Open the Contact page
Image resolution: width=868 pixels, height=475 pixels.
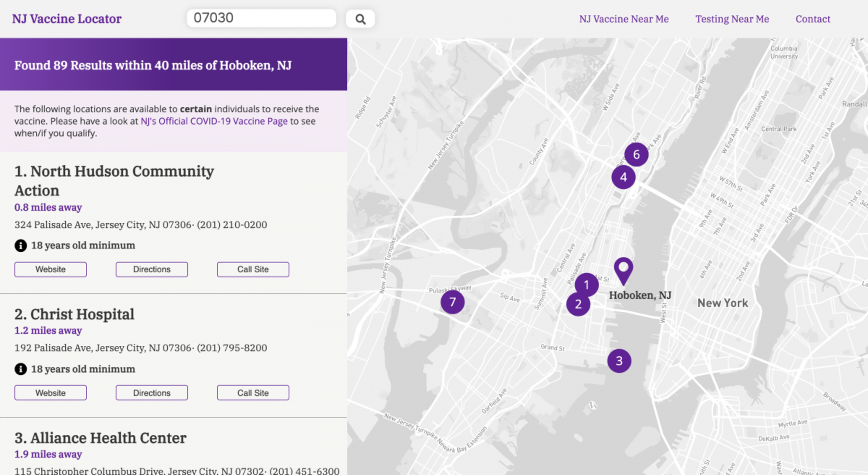[x=813, y=19]
